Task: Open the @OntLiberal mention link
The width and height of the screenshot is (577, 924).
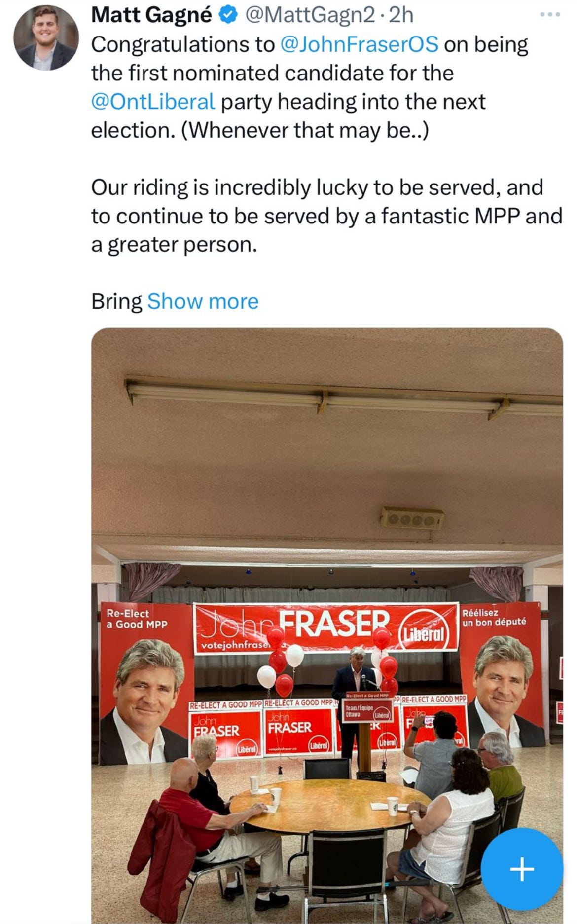Action: (x=153, y=102)
